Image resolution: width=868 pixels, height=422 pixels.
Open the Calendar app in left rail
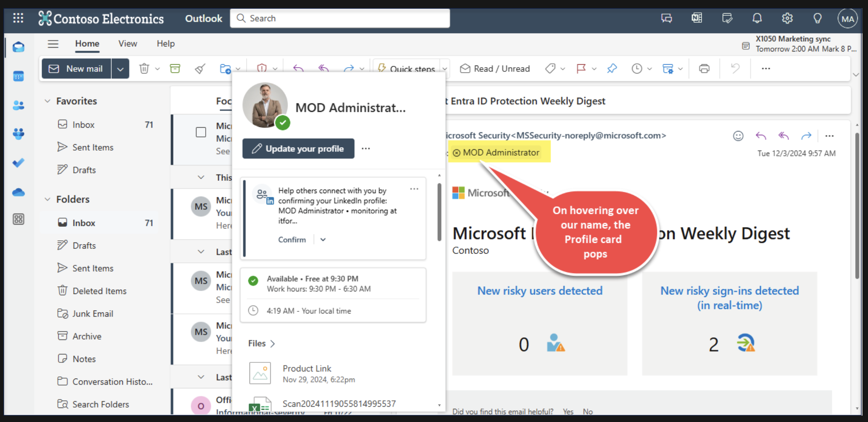pos(18,76)
